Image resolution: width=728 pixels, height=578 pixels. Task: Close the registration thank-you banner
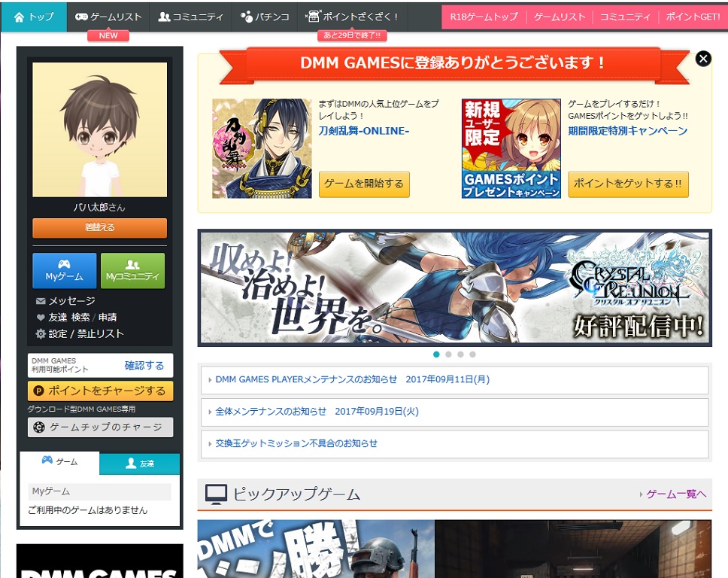click(703, 59)
